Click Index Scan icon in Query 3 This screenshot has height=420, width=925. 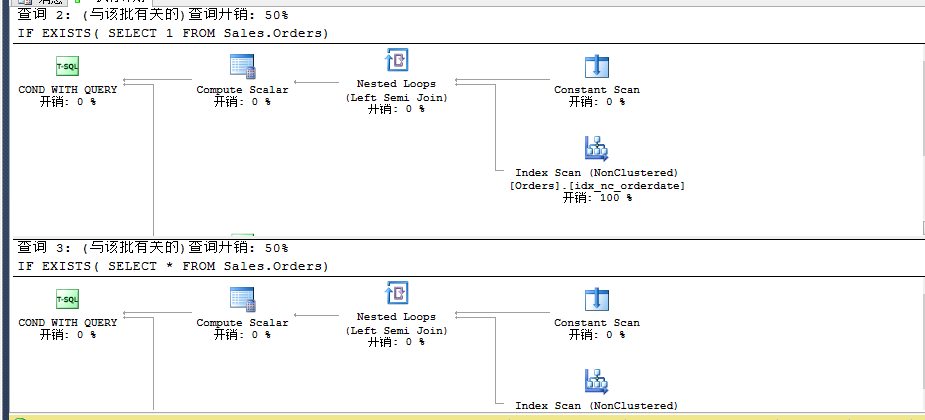(x=597, y=381)
